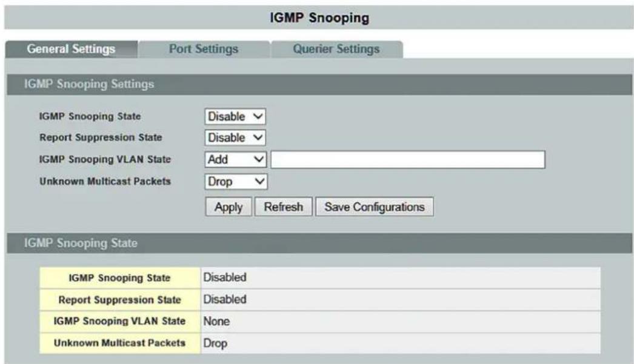
Task: Select the lower IGMP Snooping State section header
Action: pos(319,243)
